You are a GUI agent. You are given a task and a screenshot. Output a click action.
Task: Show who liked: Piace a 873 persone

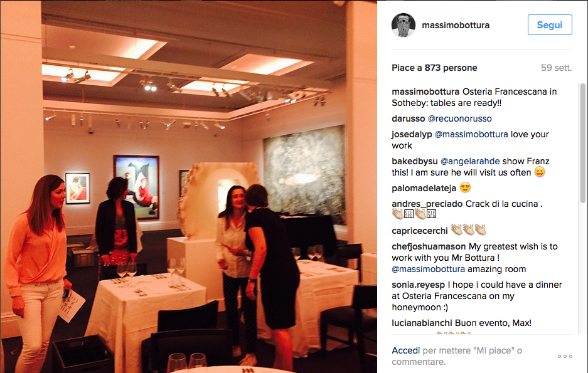[x=434, y=68]
